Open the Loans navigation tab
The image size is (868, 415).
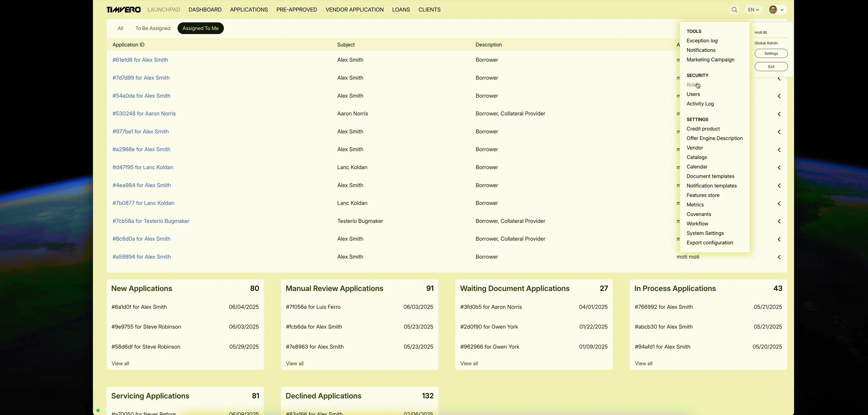401,10
